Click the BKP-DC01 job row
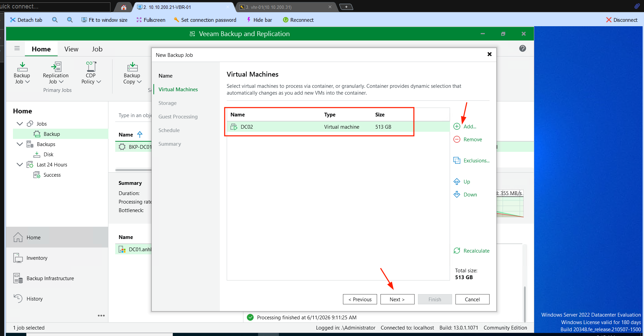The width and height of the screenshot is (644, 336). coord(134,147)
